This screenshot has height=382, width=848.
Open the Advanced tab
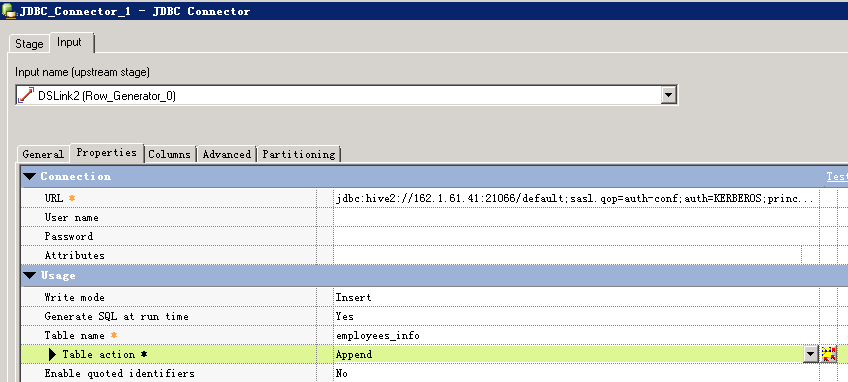click(x=227, y=154)
